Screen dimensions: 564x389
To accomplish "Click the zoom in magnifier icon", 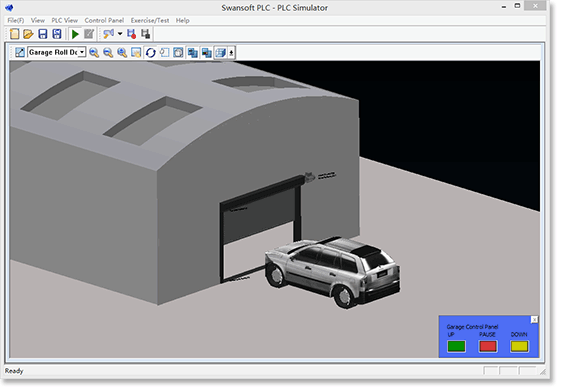I will coord(94,53).
